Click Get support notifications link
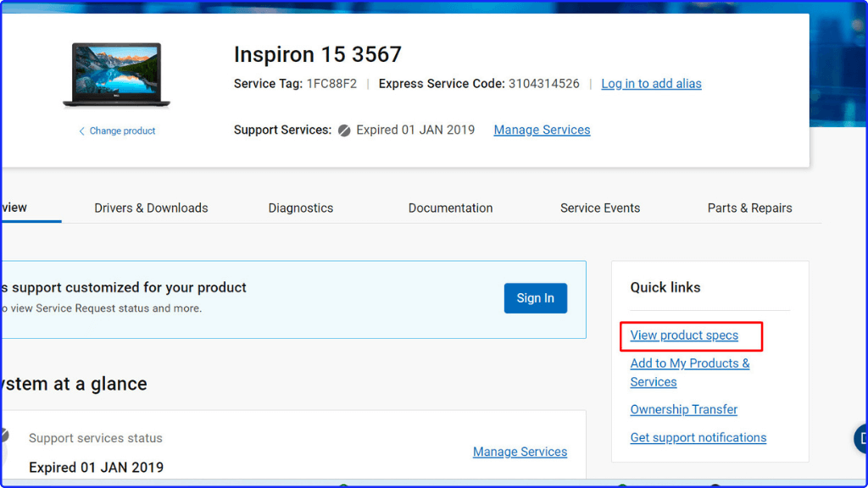 tap(698, 438)
